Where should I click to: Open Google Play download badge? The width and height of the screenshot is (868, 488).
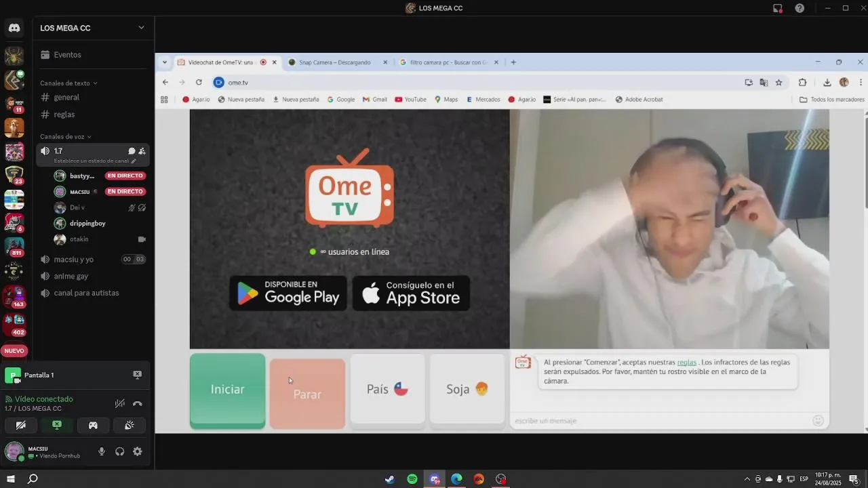click(288, 293)
